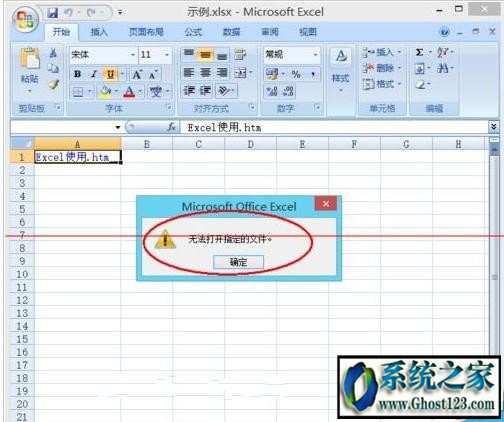Toggle Underline formatting
The image size is (504, 422).
click(x=110, y=74)
